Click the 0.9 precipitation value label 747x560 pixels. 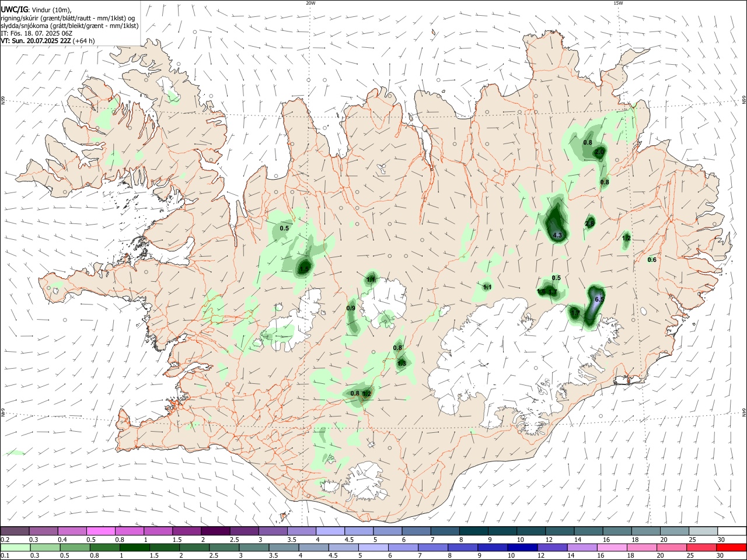click(x=351, y=308)
